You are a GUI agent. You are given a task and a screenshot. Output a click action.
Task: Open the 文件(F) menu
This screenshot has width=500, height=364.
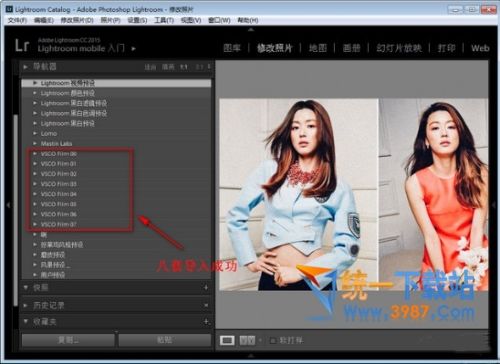[17, 20]
